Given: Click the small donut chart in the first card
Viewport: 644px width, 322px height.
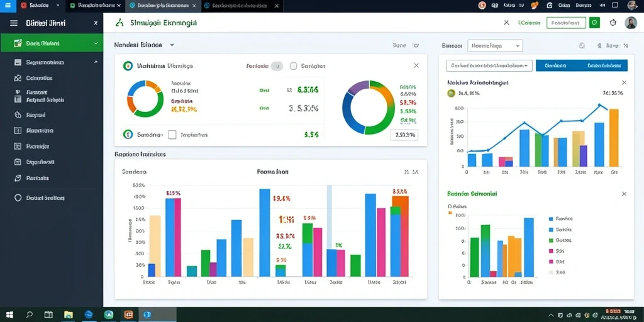Looking at the screenshot, I should [x=145, y=99].
